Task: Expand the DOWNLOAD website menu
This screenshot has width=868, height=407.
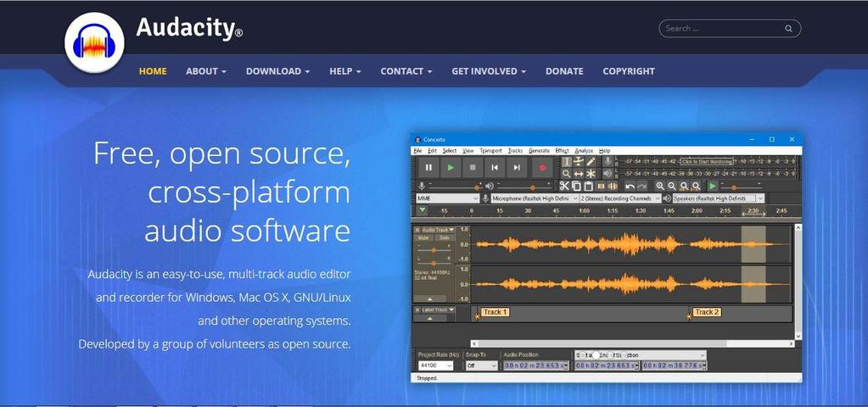Action: 278,71
